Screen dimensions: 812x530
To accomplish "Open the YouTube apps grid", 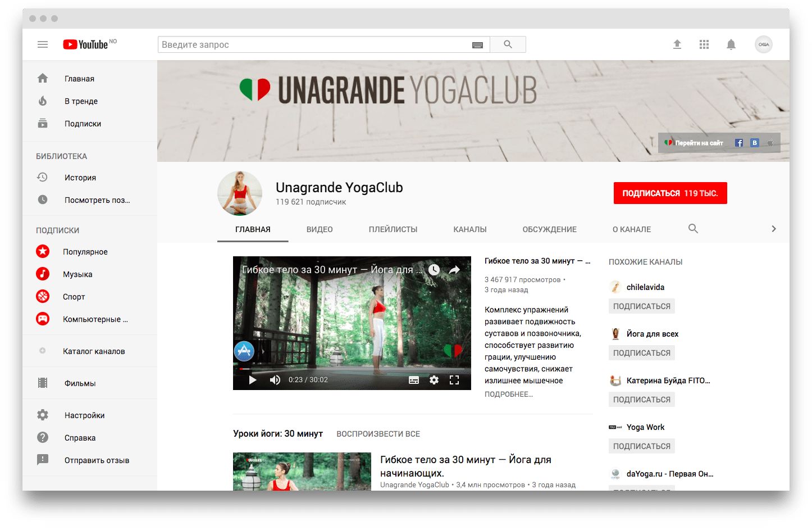I will (704, 44).
